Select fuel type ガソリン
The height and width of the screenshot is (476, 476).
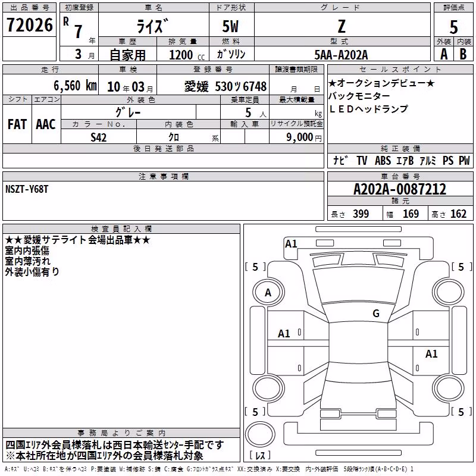(231, 54)
